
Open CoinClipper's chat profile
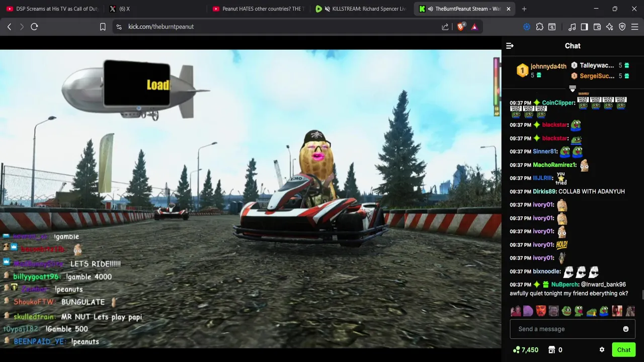[x=558, y=103]
